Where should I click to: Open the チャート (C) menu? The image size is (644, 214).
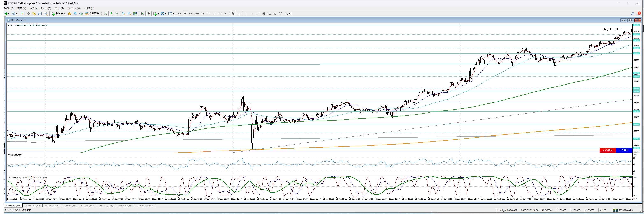[46, 8]
